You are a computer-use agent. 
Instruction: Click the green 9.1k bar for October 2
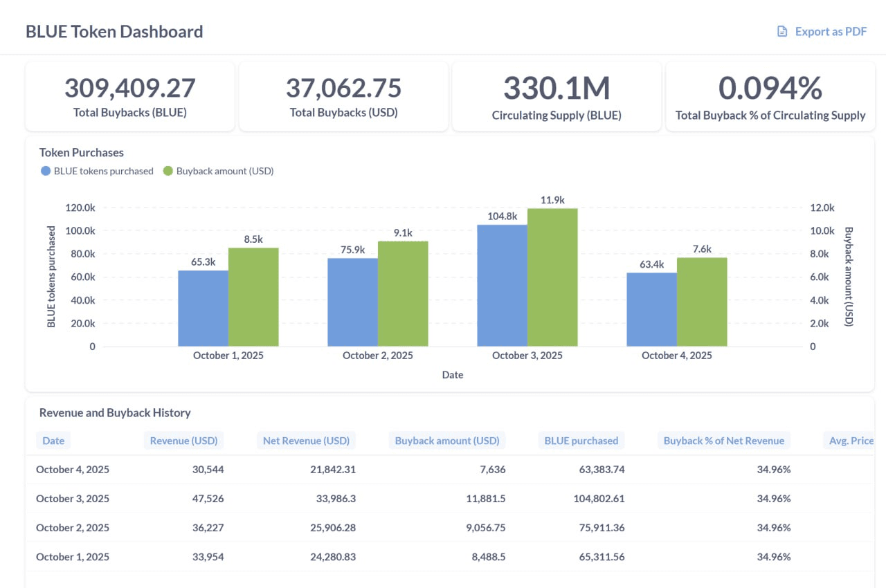click(403, 293)
